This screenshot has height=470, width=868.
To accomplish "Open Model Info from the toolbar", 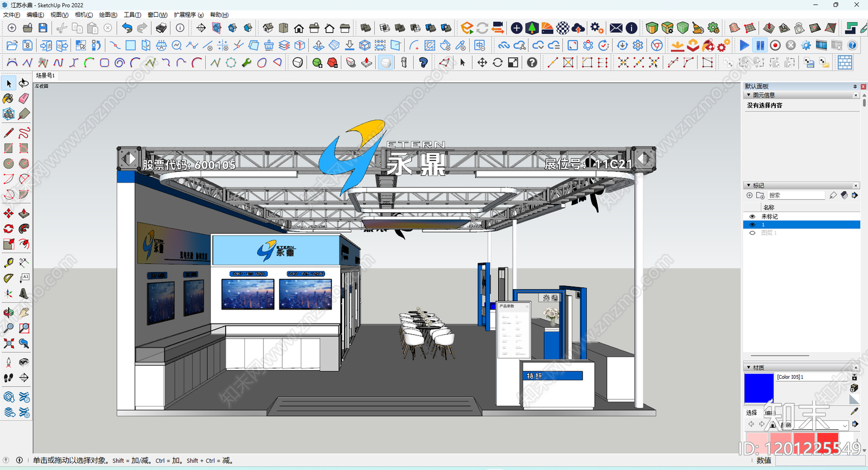I will [x=180, y=28].
